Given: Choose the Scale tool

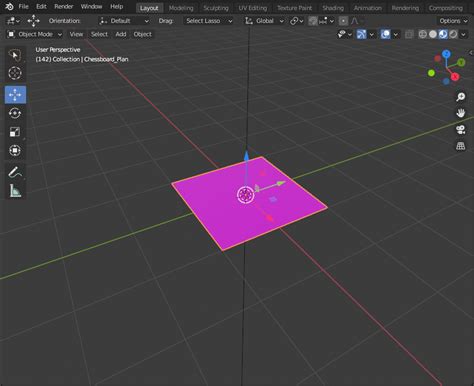Looking at the screenshot, I should pos(15,132).
